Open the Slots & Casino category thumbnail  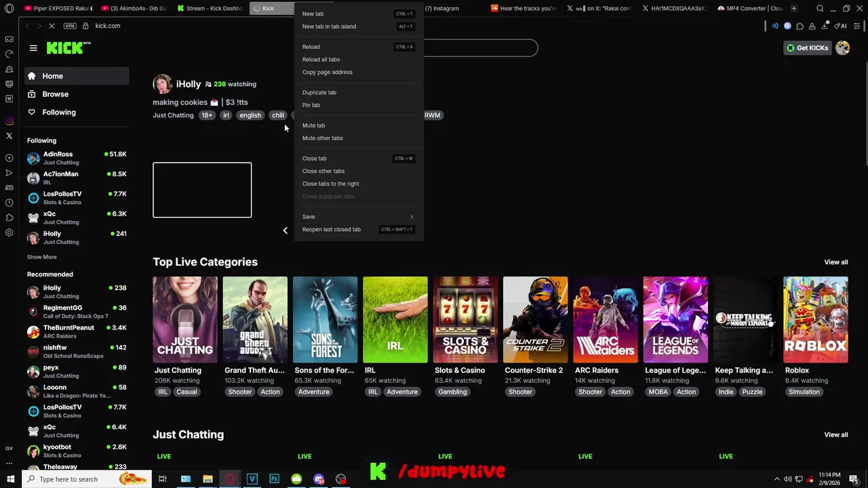pos(465,319)
